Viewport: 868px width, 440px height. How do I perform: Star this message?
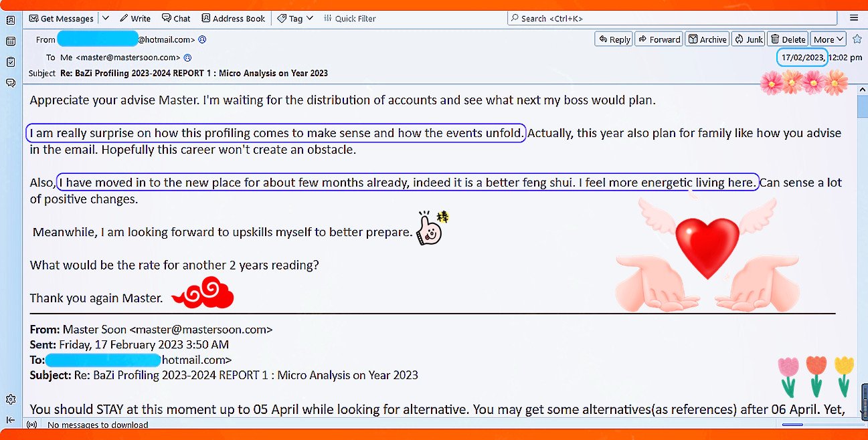click(x=857, y=39)
